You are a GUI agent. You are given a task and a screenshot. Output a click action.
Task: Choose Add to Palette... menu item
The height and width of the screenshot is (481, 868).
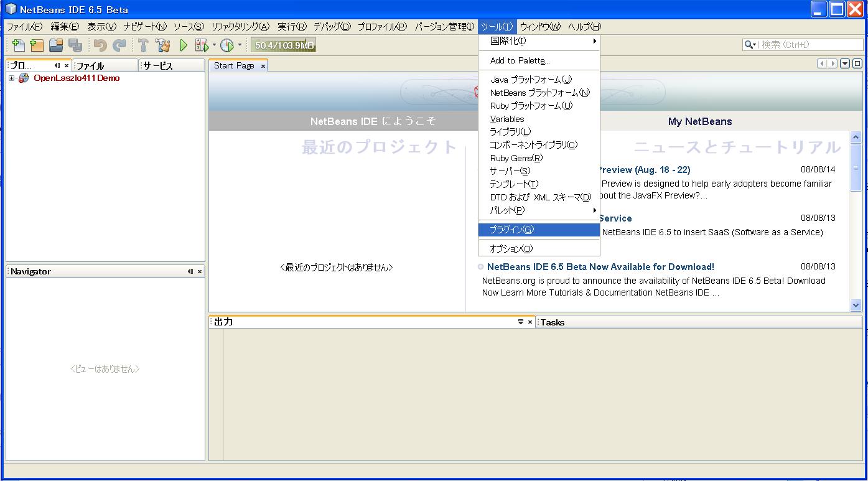coord(539,60)
